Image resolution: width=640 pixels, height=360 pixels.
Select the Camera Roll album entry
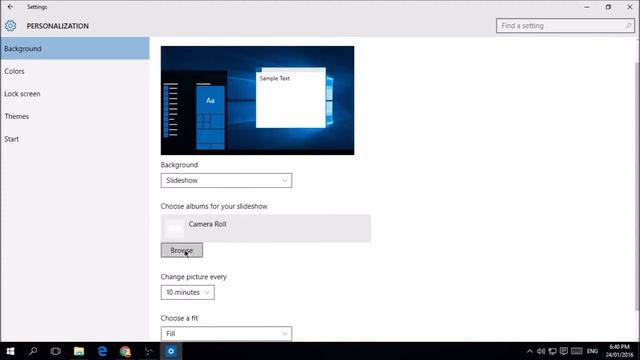266,228
